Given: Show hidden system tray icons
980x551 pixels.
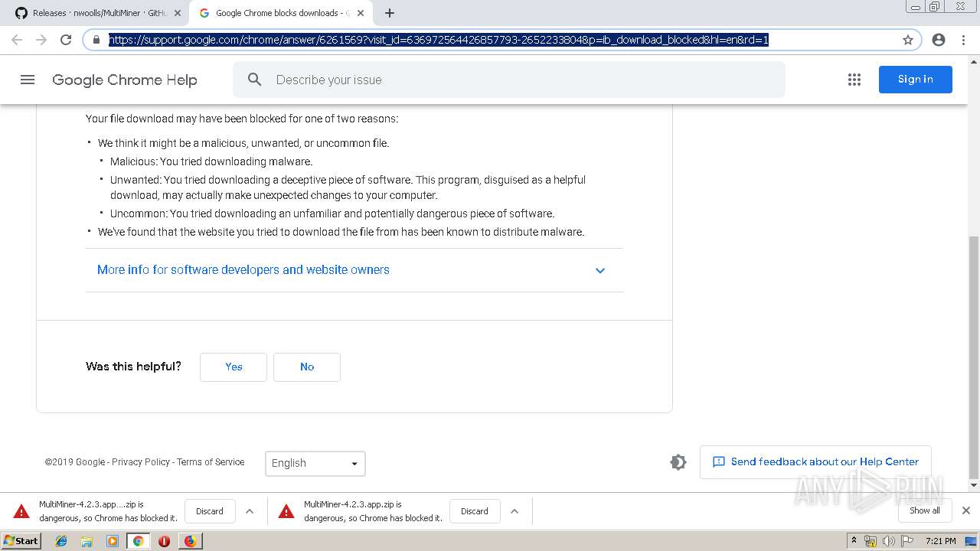Looking at the screenshot, I should point(854,541).
